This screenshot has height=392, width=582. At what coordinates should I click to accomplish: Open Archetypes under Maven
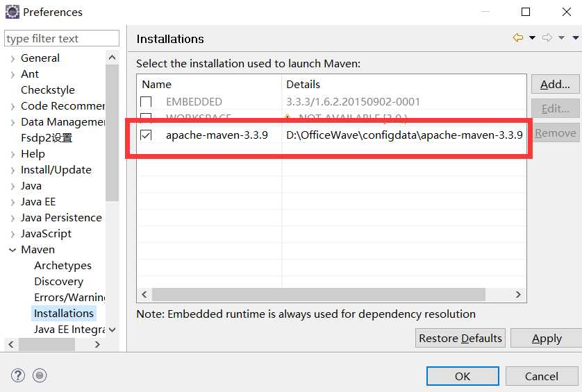click(x=63, y=266)
